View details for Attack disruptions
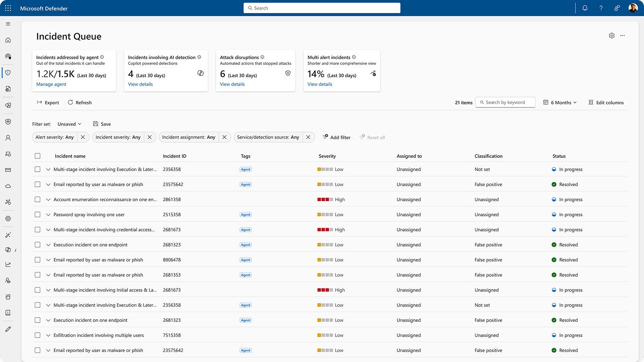 pos(232,84)
